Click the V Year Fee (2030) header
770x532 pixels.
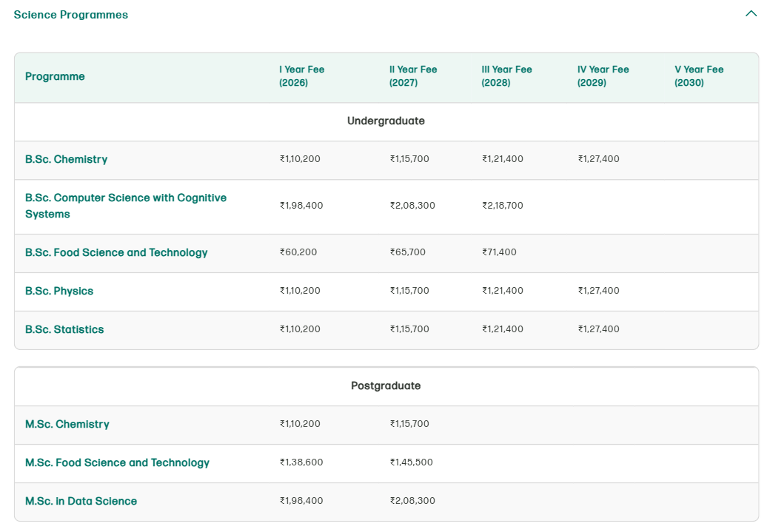coord(698,76)
